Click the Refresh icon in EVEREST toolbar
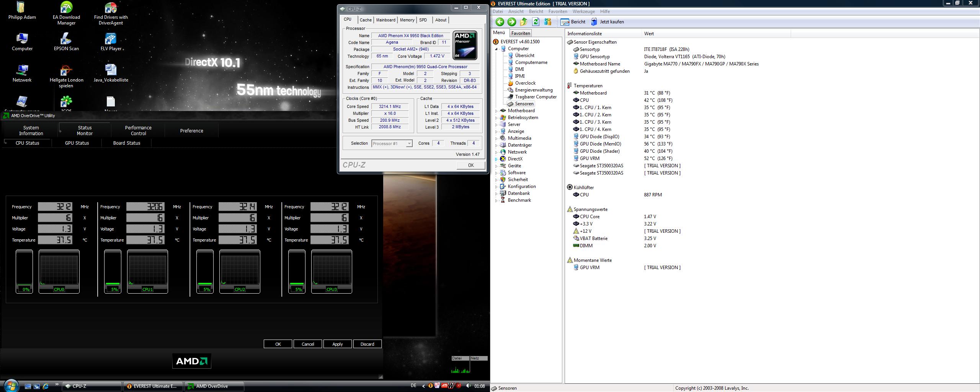Screen dimensions: 980x392 536,22
